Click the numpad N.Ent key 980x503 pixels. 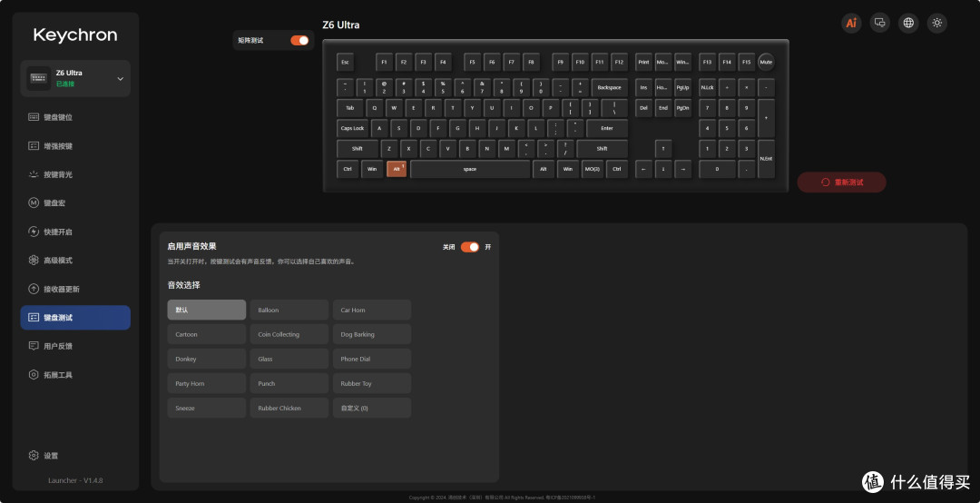766,159
